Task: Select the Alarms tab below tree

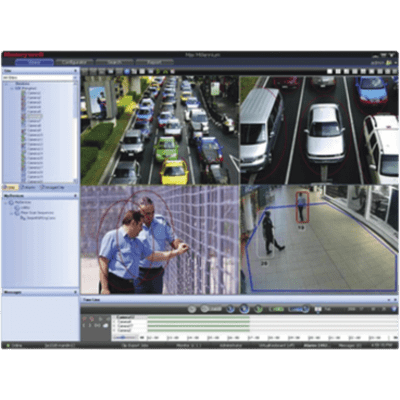Action: click(x=29, y=188)
